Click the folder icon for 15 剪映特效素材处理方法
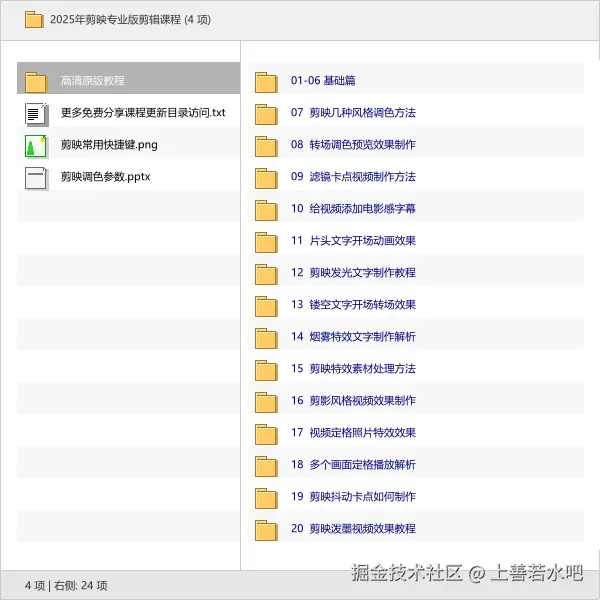 (x=266, y=370)
